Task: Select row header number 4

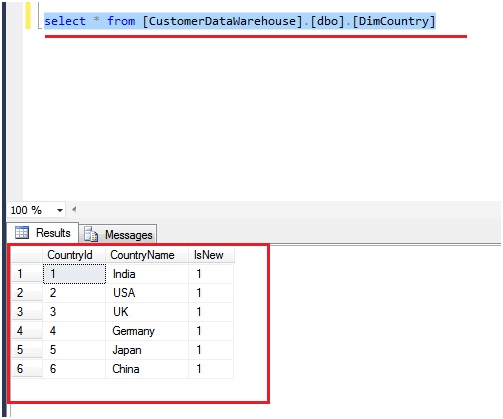Action: click(x=27, y=331)
